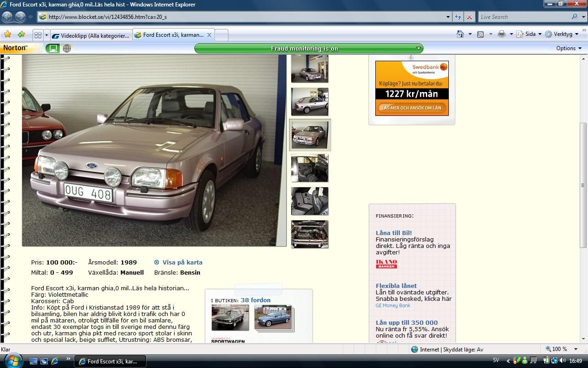Open Live Search provider dropdown arrow

[x=582, y=17]
